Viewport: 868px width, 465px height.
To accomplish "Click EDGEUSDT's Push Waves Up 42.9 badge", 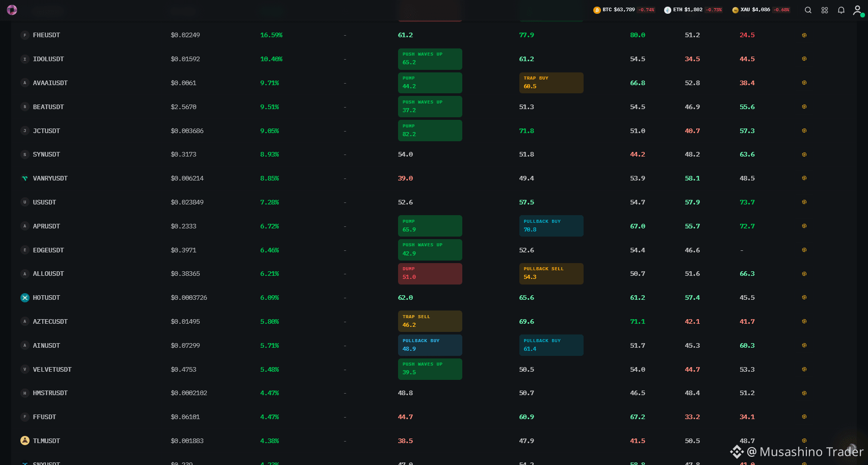I will tap(430, 250).
